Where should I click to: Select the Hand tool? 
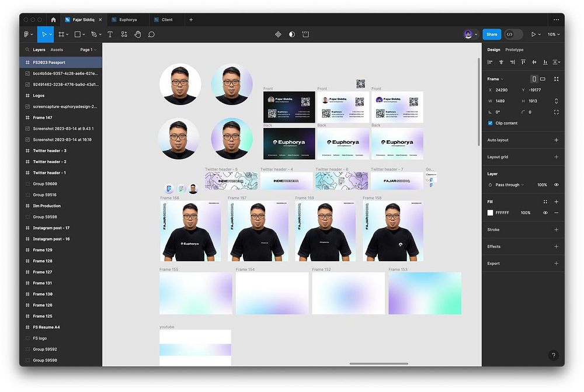[138, 34]
